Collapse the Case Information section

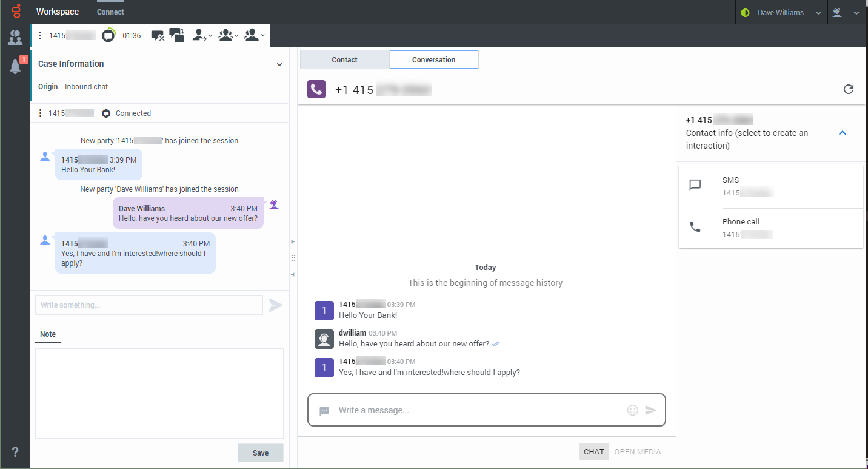pos(279,64)
